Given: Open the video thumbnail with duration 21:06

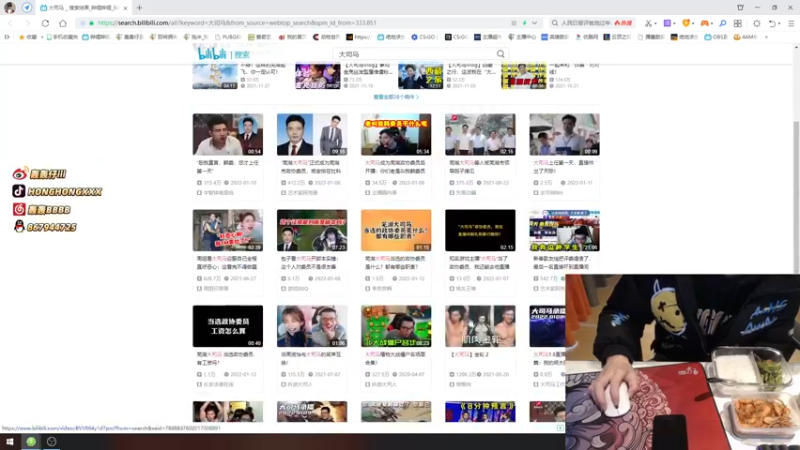Looking at the screenshot, I should (564, 230).
